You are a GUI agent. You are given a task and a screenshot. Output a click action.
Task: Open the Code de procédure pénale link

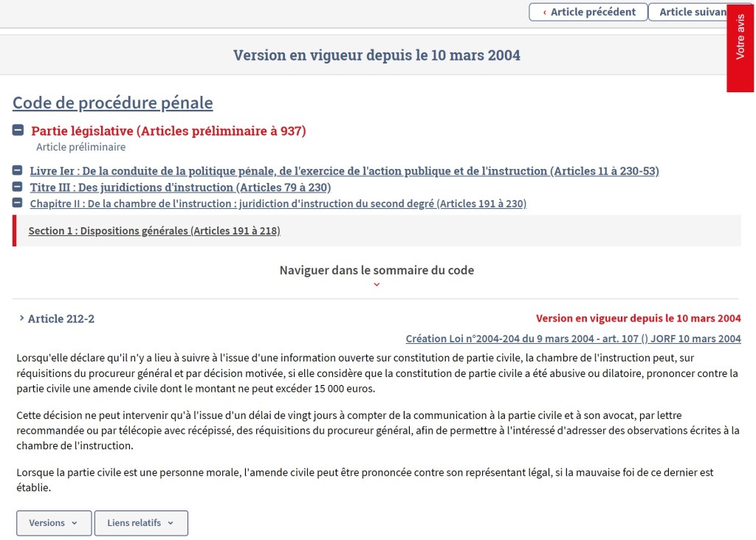(x=112, y=103)
